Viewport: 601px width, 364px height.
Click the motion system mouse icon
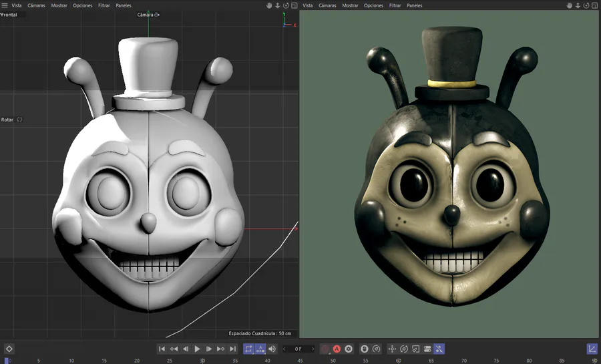365,349
